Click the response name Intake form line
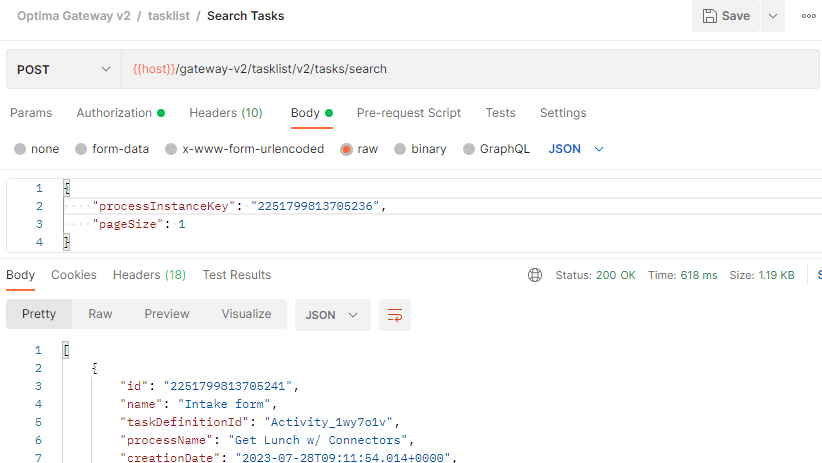The image size is (822, 463). tap(199, 404)
